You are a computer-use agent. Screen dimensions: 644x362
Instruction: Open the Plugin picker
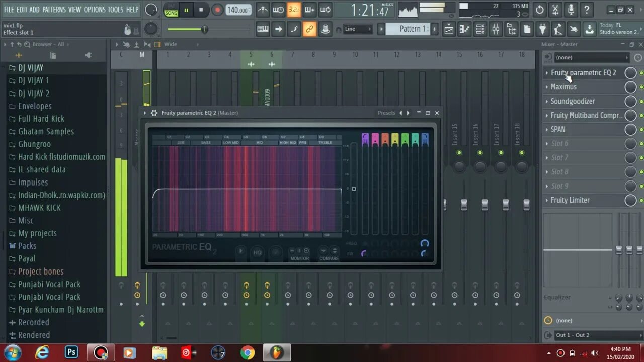pyautogui.click(x=542, y=29)
